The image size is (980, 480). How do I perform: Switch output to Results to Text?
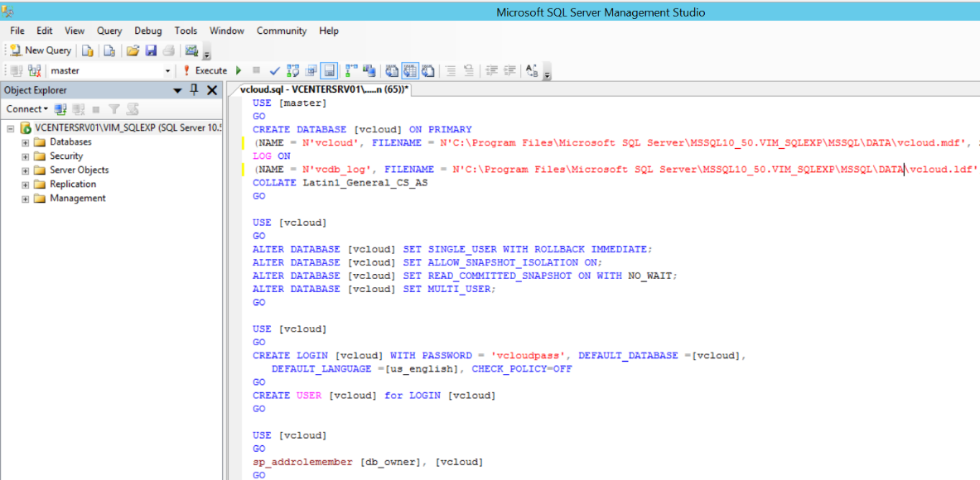[x=392, y=70]
